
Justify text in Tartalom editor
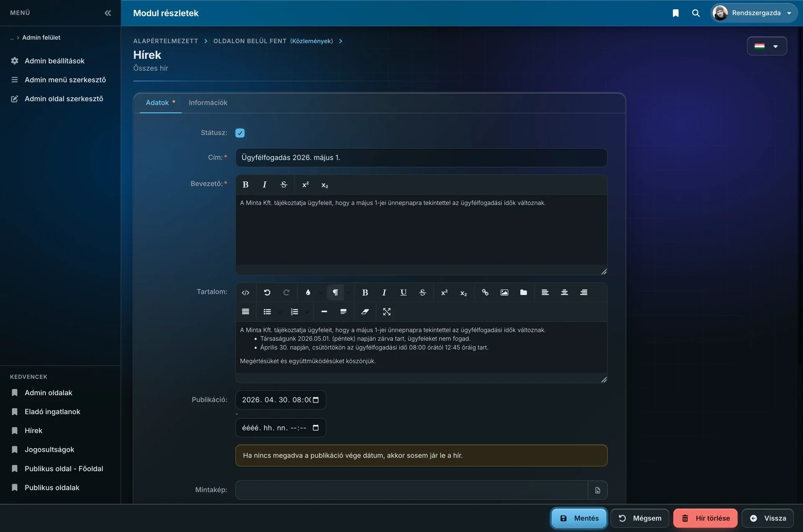(246, 312)
